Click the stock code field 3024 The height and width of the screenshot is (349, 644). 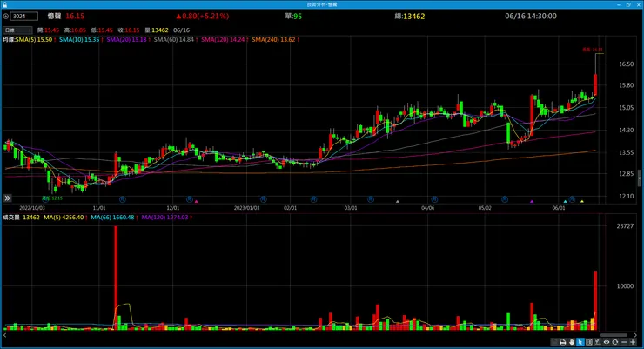(24, 16)
